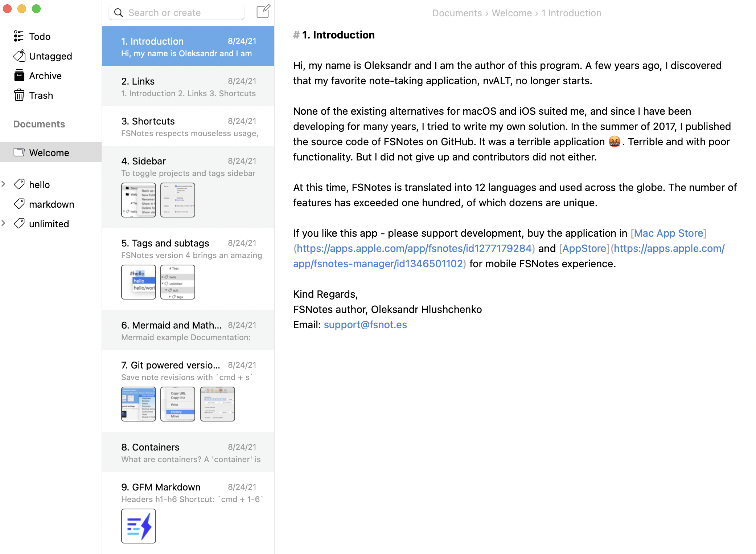Click note 7 Git powered version thumbnail

pos(138,404)
